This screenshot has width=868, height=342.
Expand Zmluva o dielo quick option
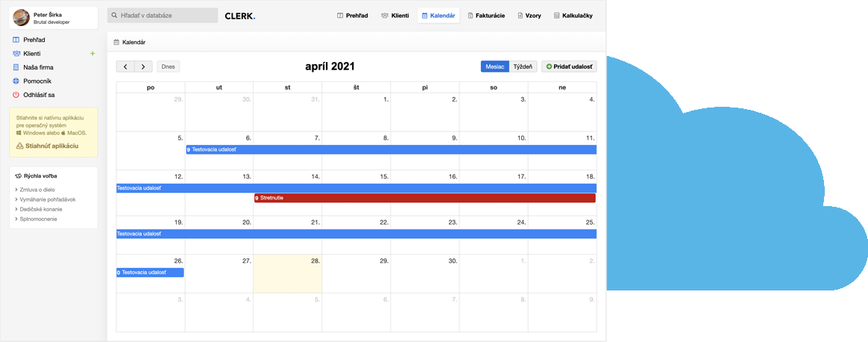(37, 190)
